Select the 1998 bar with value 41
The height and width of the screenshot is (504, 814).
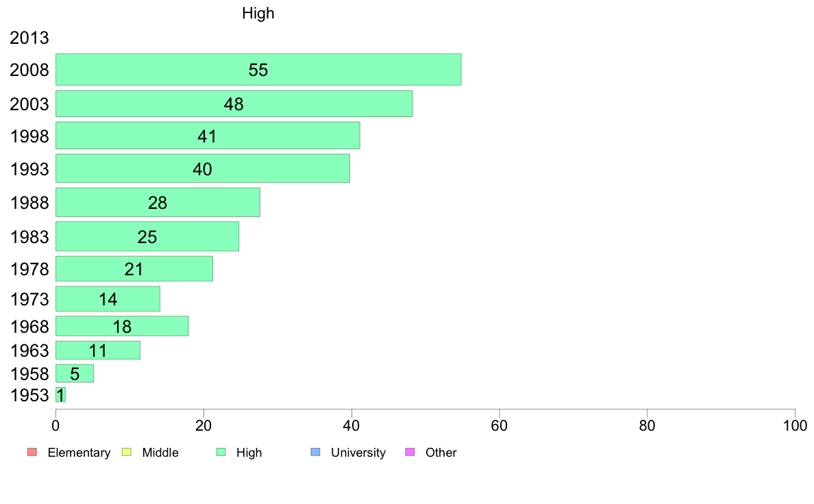208,136
